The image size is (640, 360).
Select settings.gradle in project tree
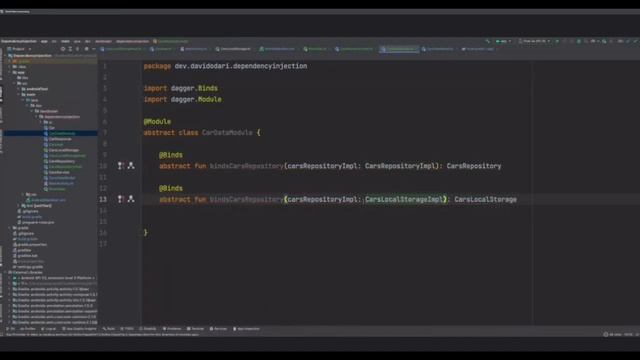tap(28, 267)
